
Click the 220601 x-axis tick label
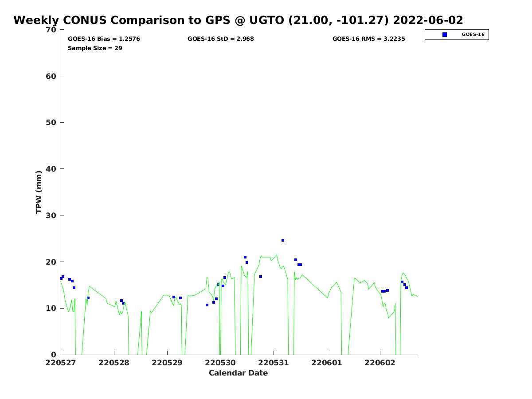pos(327,363)
